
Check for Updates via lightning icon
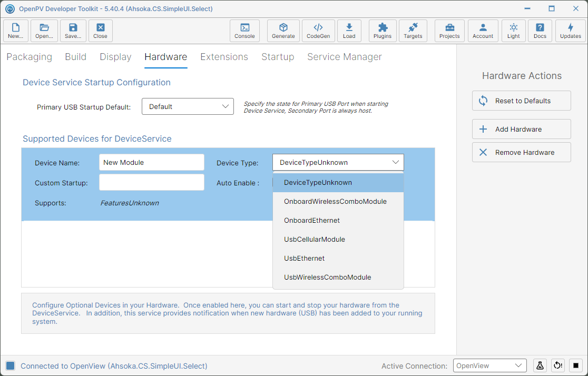click(571, 31)
